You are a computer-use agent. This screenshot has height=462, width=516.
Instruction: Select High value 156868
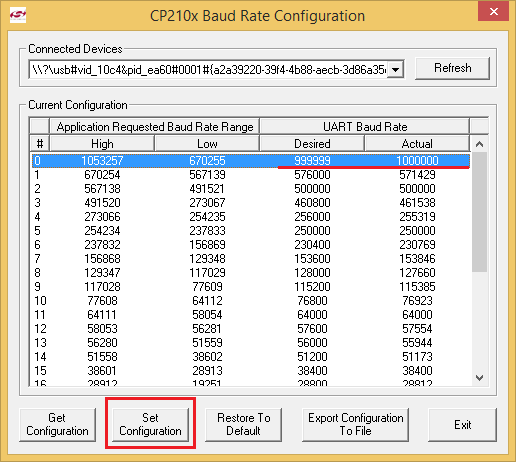[x=102, y=259]
